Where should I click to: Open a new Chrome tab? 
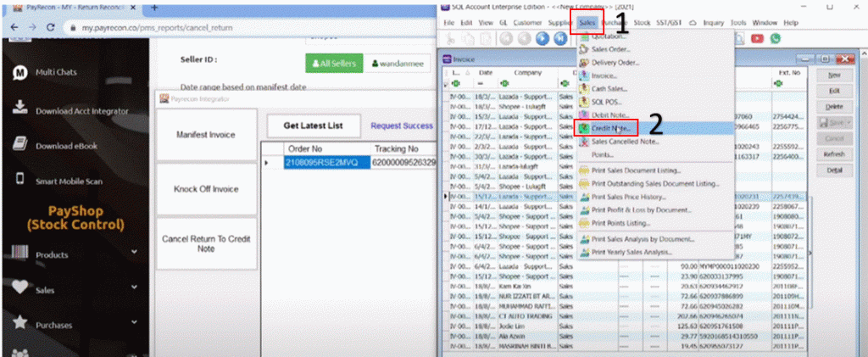click(154, 8)
